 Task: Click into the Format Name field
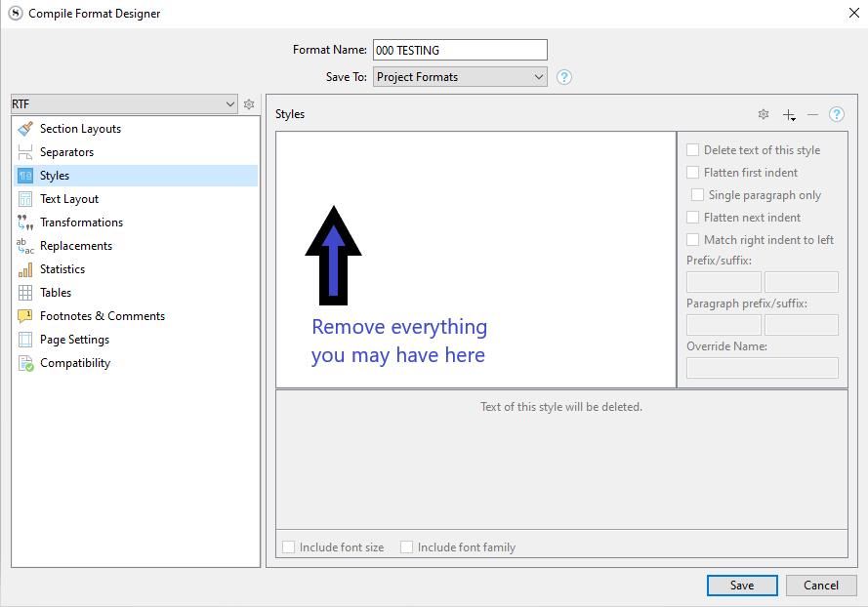click(460, 50)
